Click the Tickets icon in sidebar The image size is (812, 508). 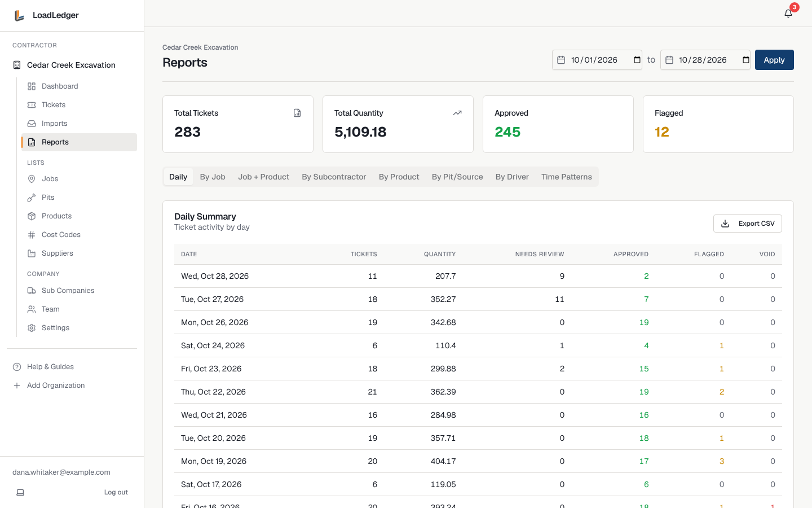(32, 105)
